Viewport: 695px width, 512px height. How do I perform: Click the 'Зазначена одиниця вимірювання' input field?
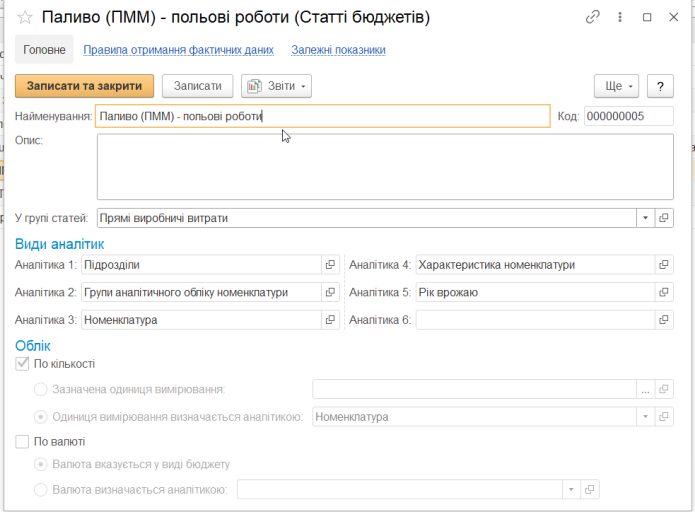point(475,389)
